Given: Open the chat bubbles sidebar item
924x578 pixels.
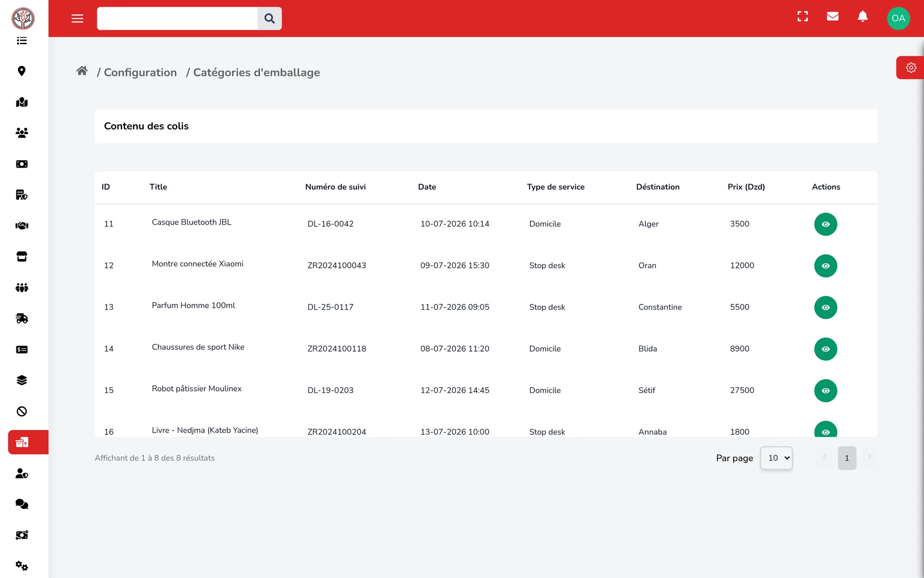Looking at the screenshot, I should pos(22,504).
